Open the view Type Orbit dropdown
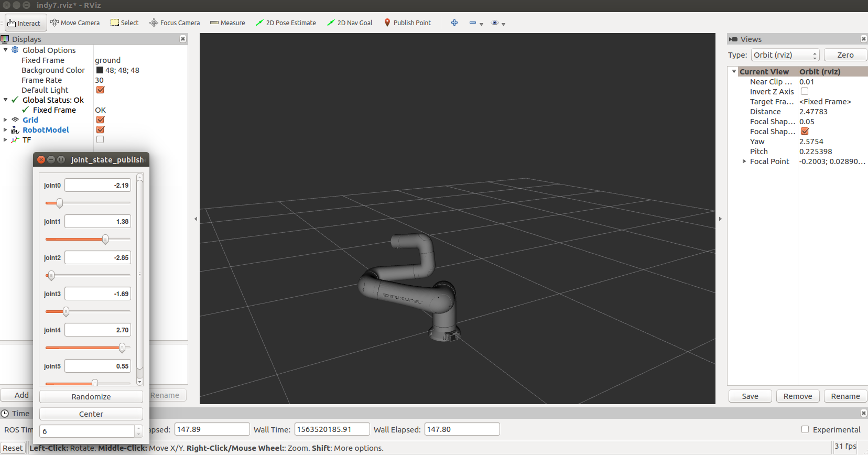The height and width of the screenshot is (455, 868). [x=785, y=55]
